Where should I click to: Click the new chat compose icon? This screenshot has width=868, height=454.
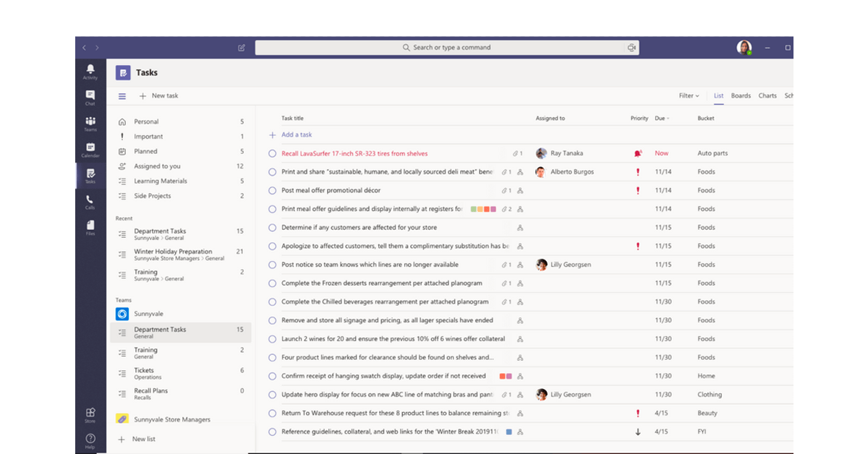[242, 48]
